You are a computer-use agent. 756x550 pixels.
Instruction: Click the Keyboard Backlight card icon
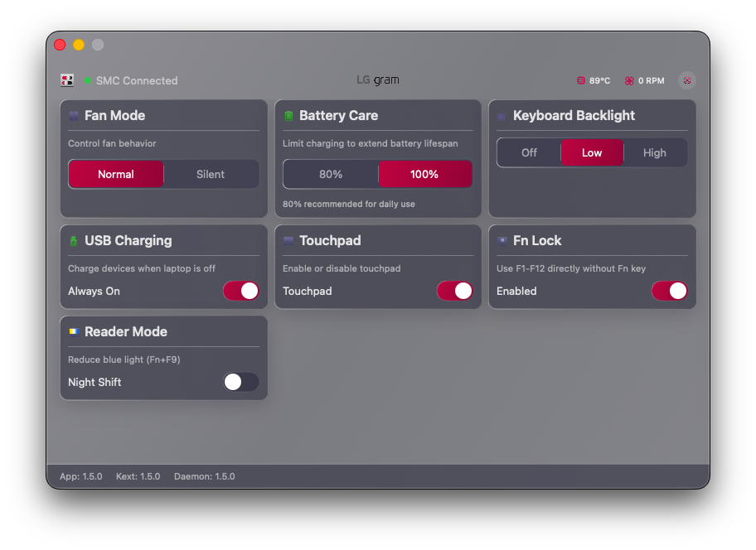pyautogui.click(x=502, y=116)
